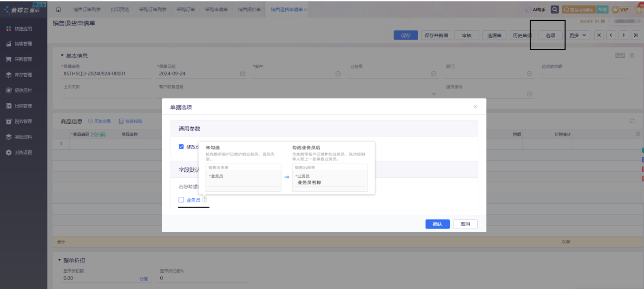Click the 2024年 01 期 period text

coord(592,21)
